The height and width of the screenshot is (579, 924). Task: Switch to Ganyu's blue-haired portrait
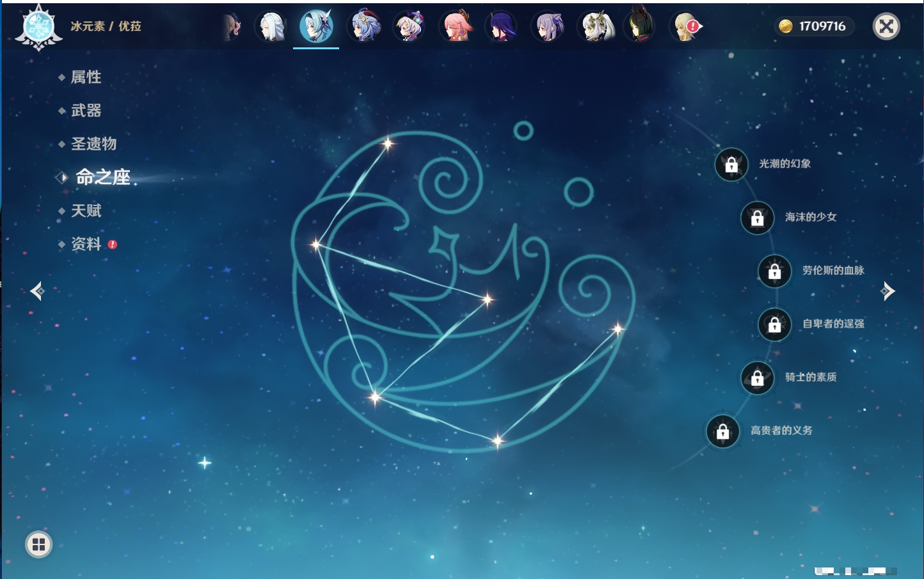point(364,27)
